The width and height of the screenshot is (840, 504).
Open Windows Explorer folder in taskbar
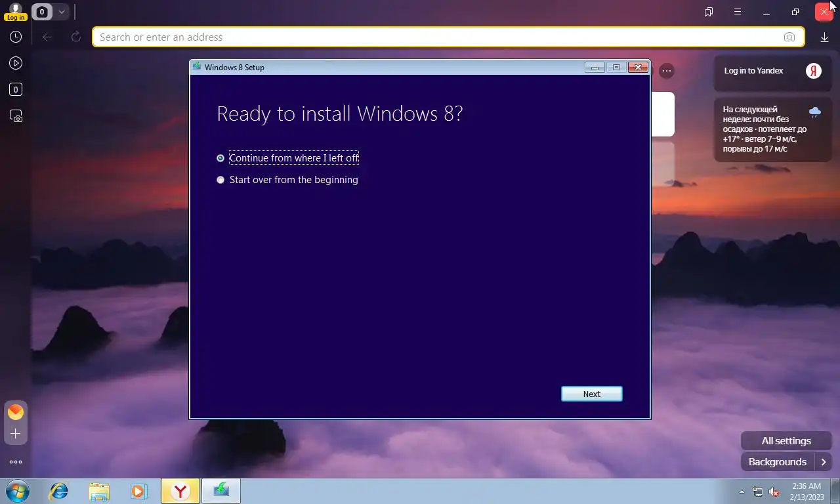point(99,491)
